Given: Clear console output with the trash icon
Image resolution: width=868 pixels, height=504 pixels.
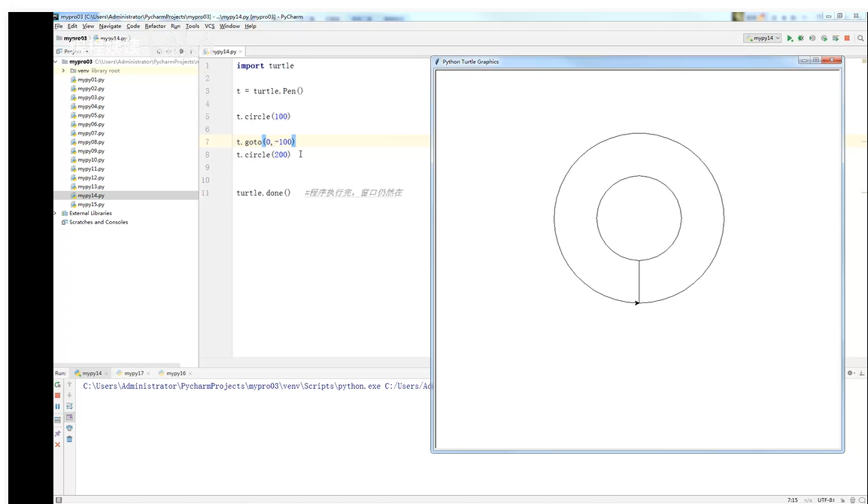Looking at the screenshot, I should pyautogui.click(x=69, y=439).
